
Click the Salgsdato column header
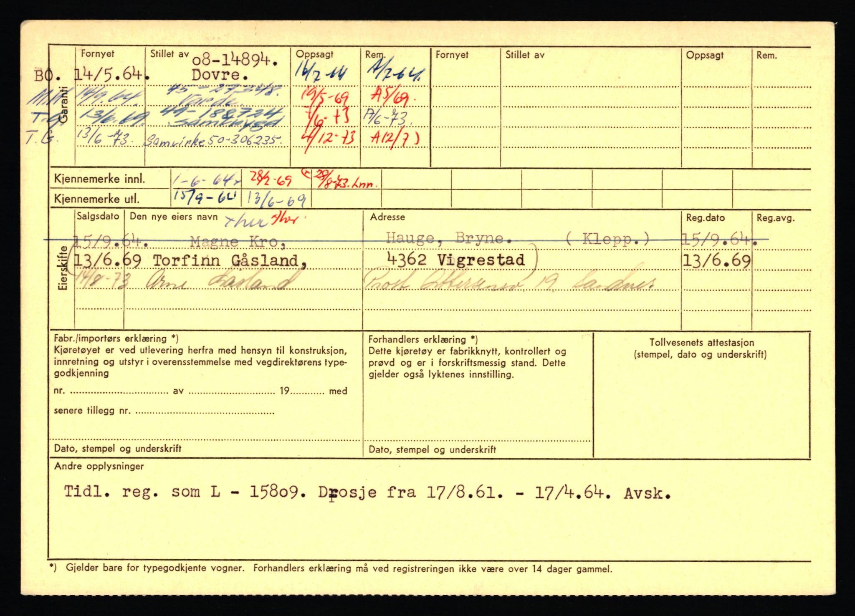[98, 216]
